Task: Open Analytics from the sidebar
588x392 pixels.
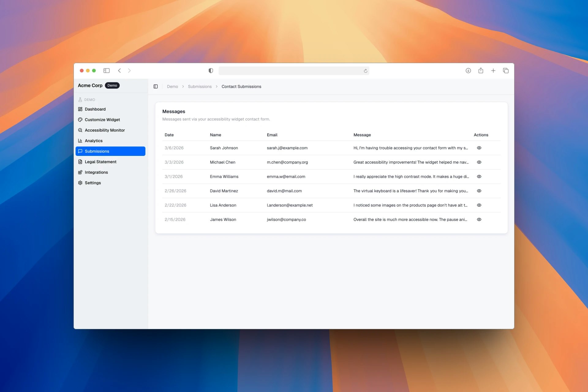Action: (93, 141)
